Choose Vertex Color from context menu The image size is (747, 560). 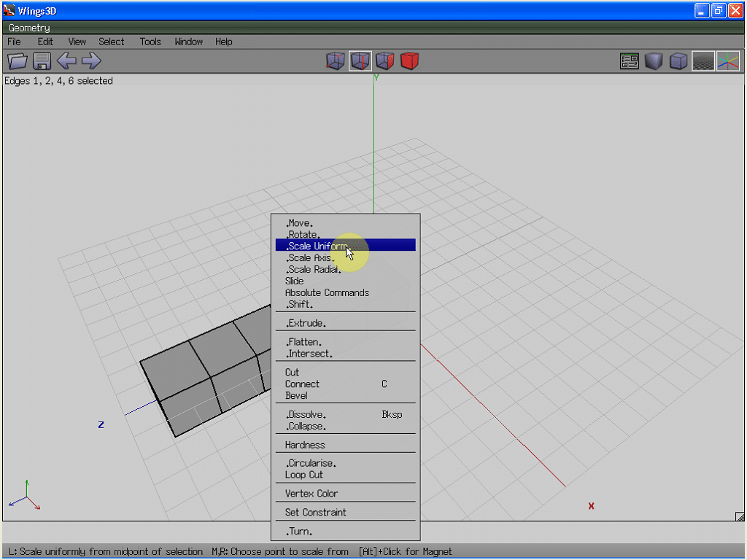[x=311, y=494]
